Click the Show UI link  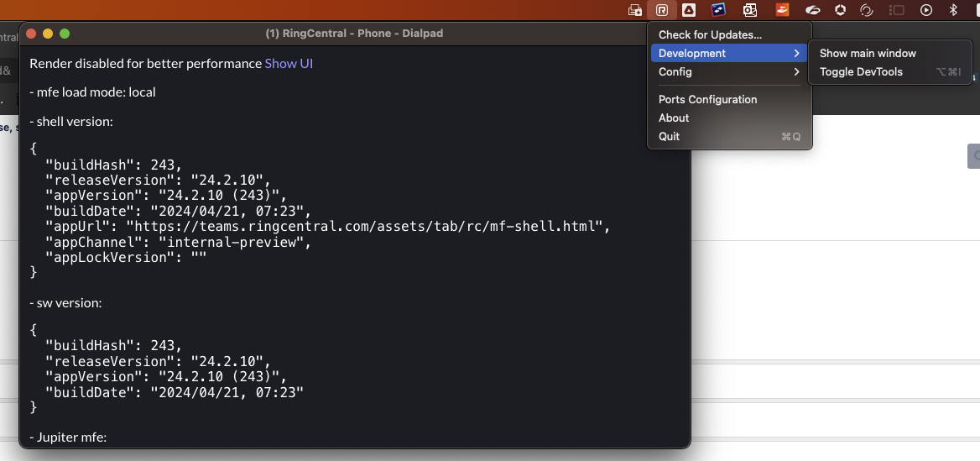[289, 63]
